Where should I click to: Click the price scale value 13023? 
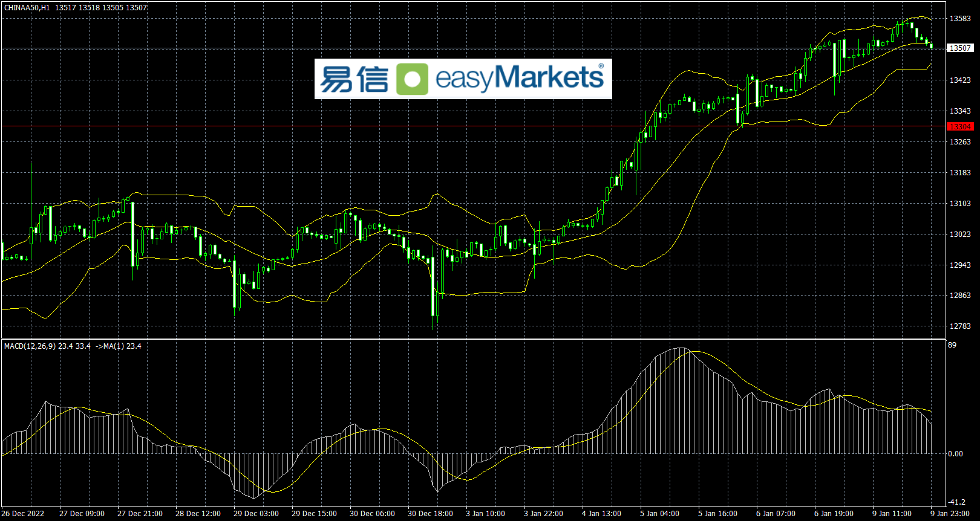pos(960,235)
